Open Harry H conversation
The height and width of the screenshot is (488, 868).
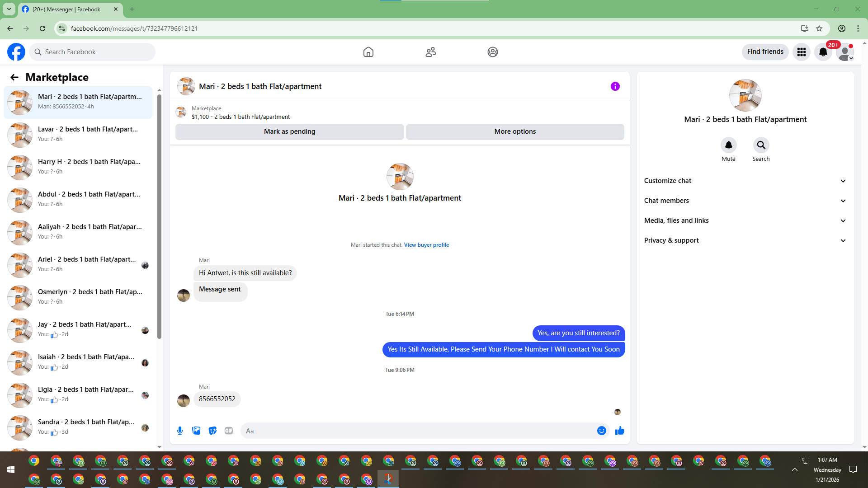[x=78, y=167]
